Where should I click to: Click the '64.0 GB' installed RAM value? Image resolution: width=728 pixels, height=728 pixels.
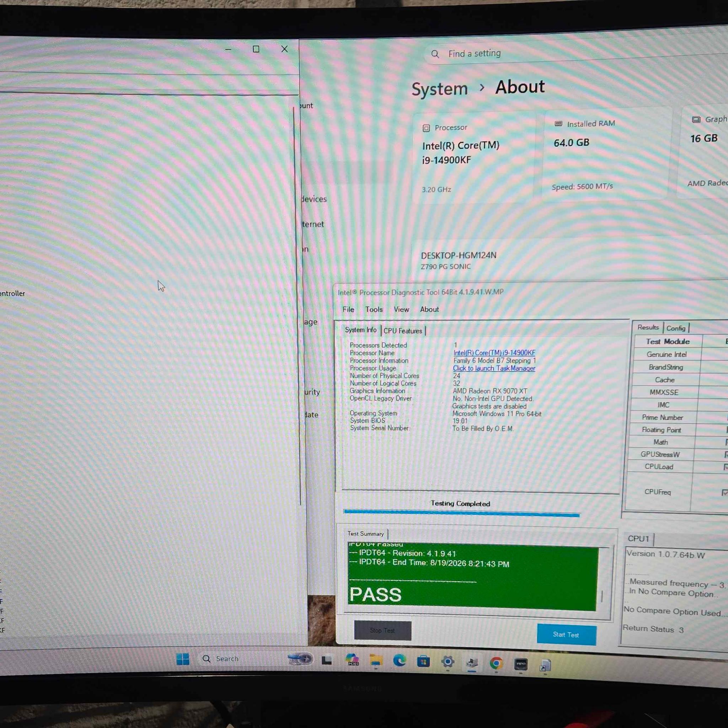[571, 143]
